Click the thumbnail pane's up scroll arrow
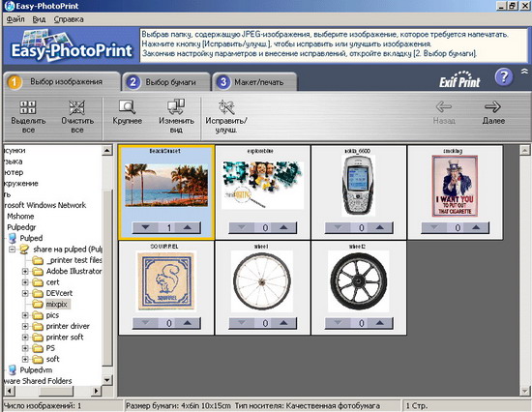 click(524, 150)
